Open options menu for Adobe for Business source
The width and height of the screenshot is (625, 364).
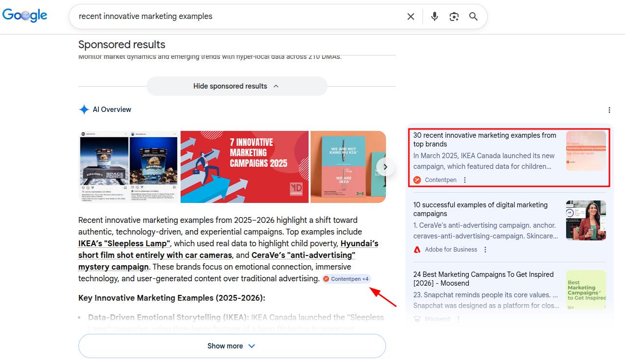coord(485,249)
